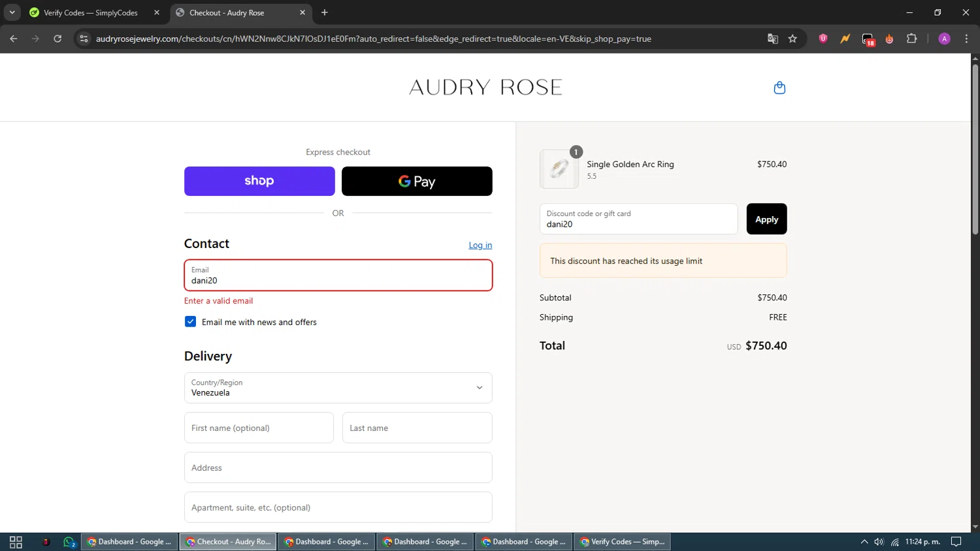
Task: Open the WhatsApp taskbar icon
Action: [x=70, y=542]
